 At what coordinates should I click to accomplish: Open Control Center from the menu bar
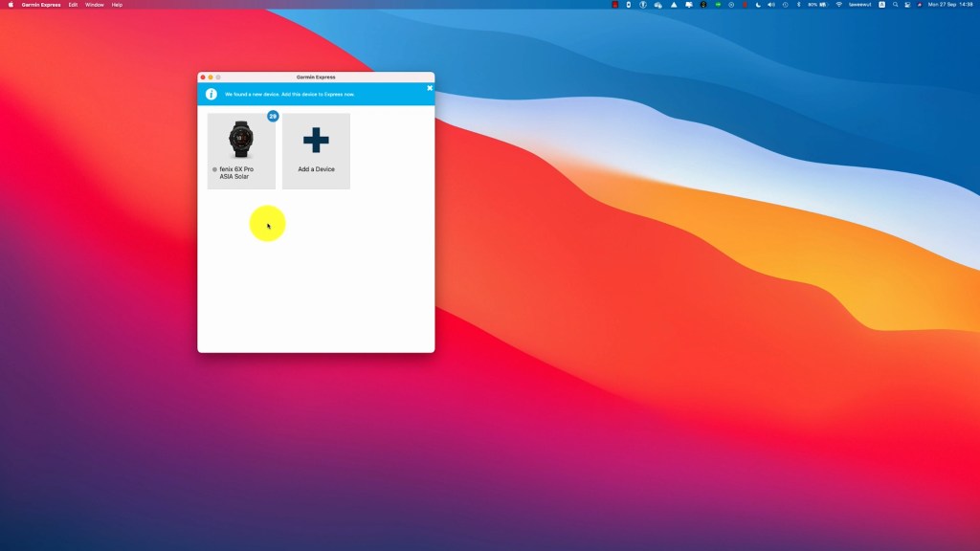click(x=907, y=5)
